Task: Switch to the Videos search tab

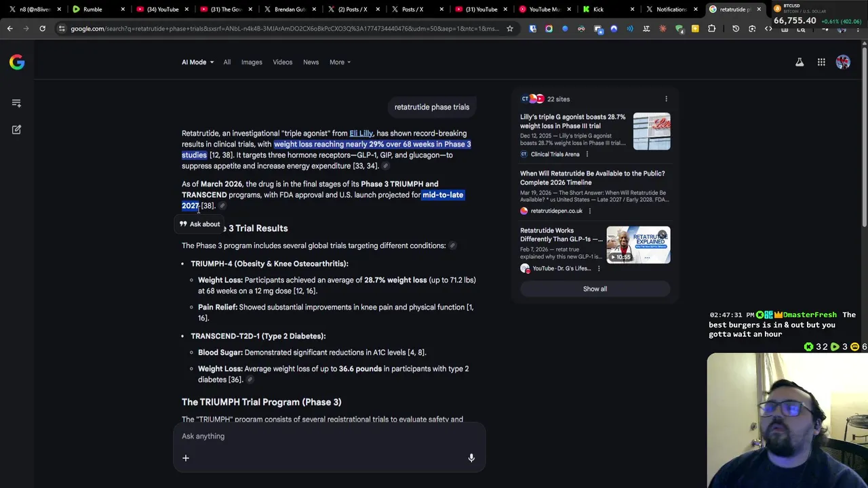Action: (283, 62)
